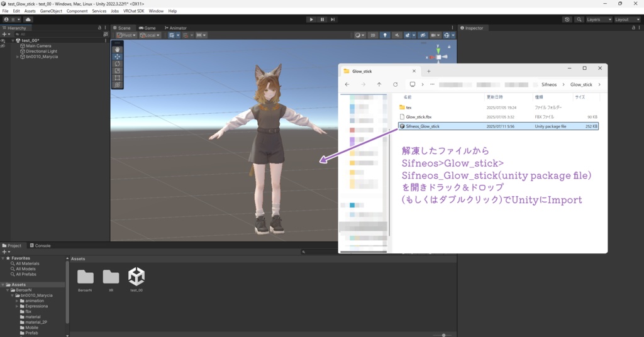Screen dimensions: 644x337
Task: Toggle grid snapping in Scene toolbar
Action: coord(187,35)
